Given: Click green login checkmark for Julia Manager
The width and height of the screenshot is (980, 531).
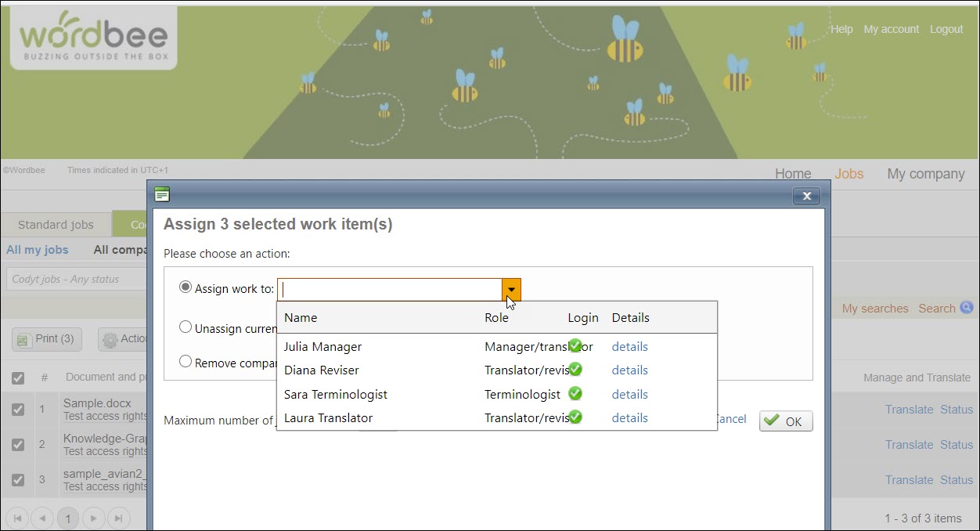Looking at the screenshot, I should 575,345.
